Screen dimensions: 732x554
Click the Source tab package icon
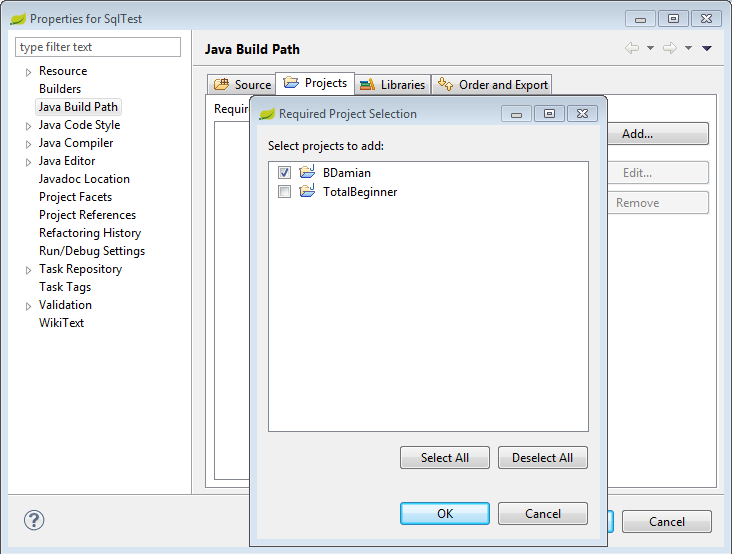tap(221, 84)
